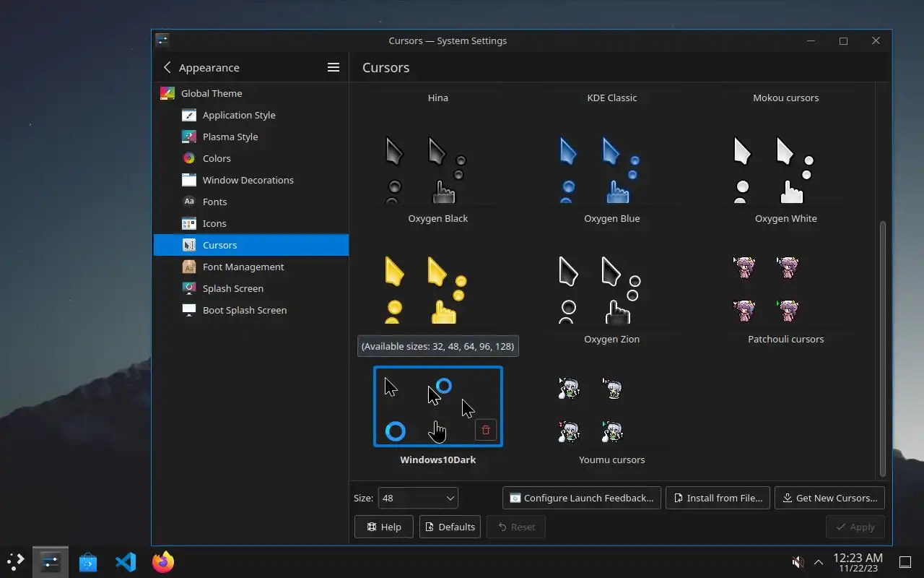This screenshot has height=578, width=924.
Task: Open Font Management in sidebar
Action: (x=251, y=267)
